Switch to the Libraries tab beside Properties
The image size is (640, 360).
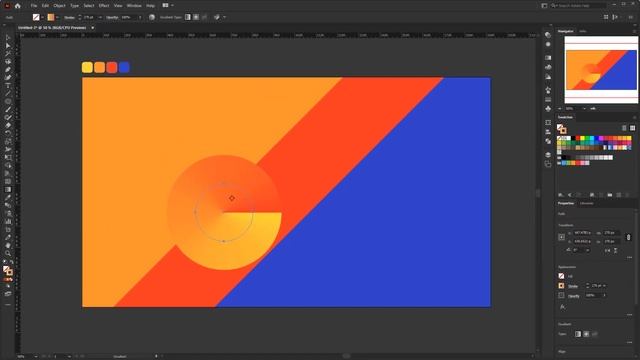[x=587, y=203]
